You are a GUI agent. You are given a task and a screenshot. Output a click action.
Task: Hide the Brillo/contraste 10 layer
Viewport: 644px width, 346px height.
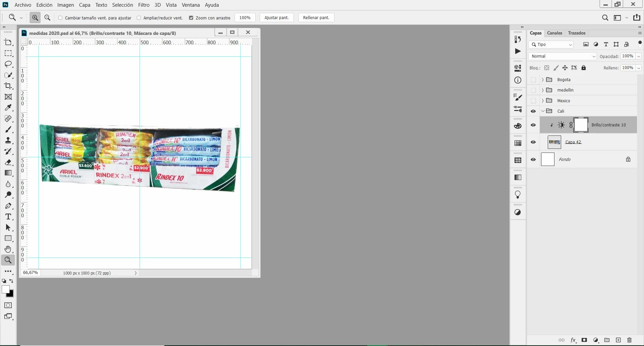tap(533, 125)
